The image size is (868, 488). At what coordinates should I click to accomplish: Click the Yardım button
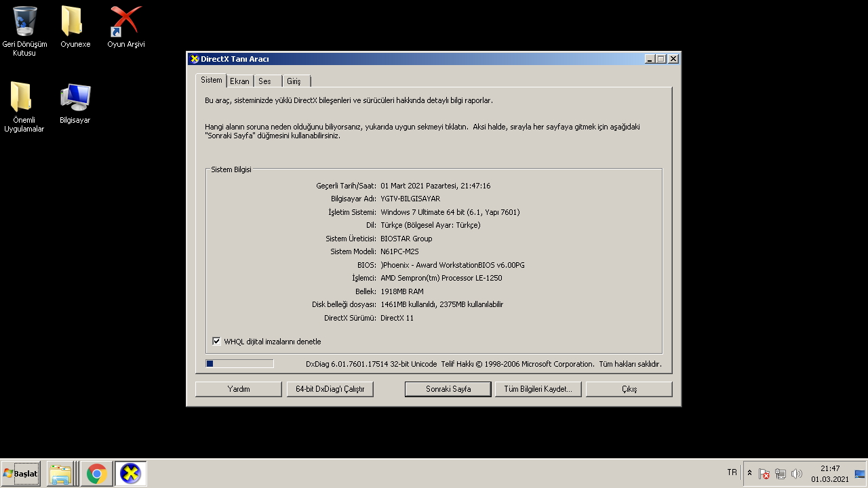coord(239,389)
